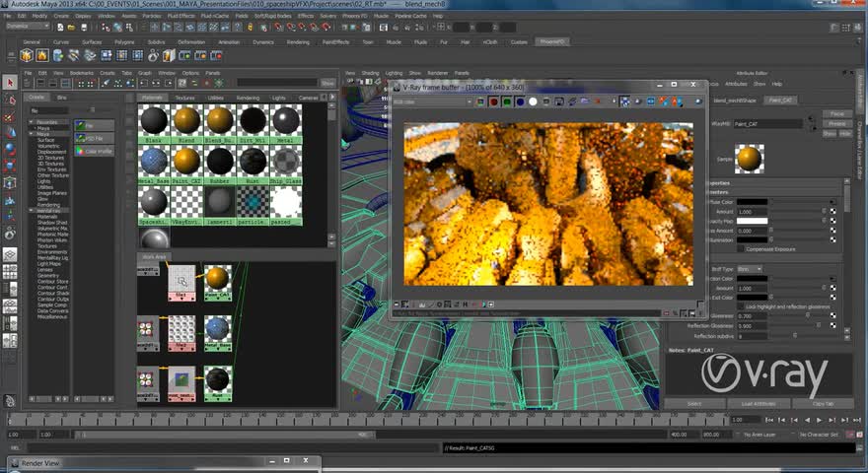The height and width of the screenshot is (473, 868).
Task: Enable the Compensate Exposure checkbox
Action: click(742, 248)
